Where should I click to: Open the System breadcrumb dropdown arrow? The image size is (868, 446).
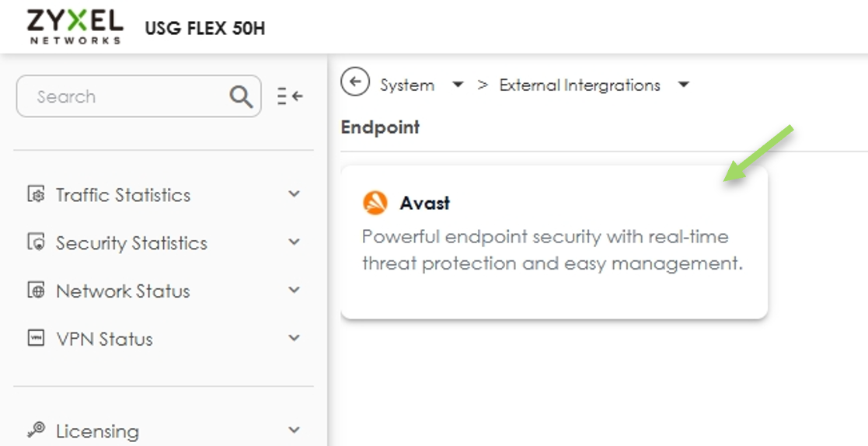(x=458, y=85)
